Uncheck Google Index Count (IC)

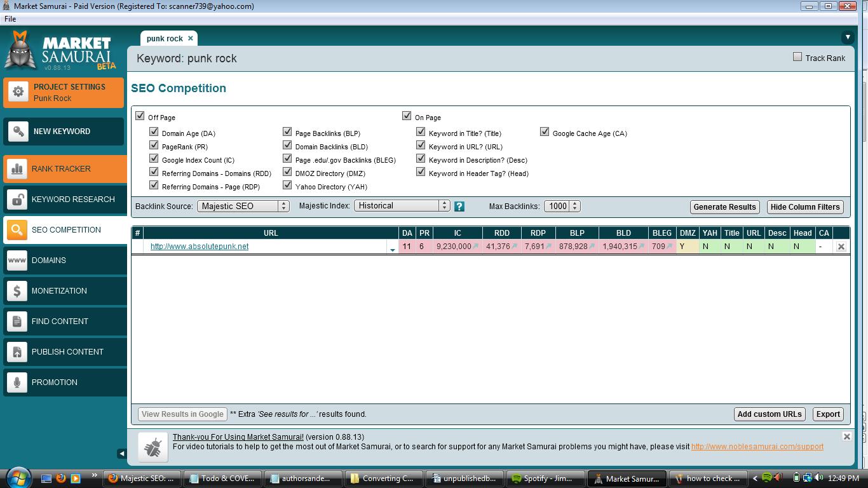(x=154, y=158)
